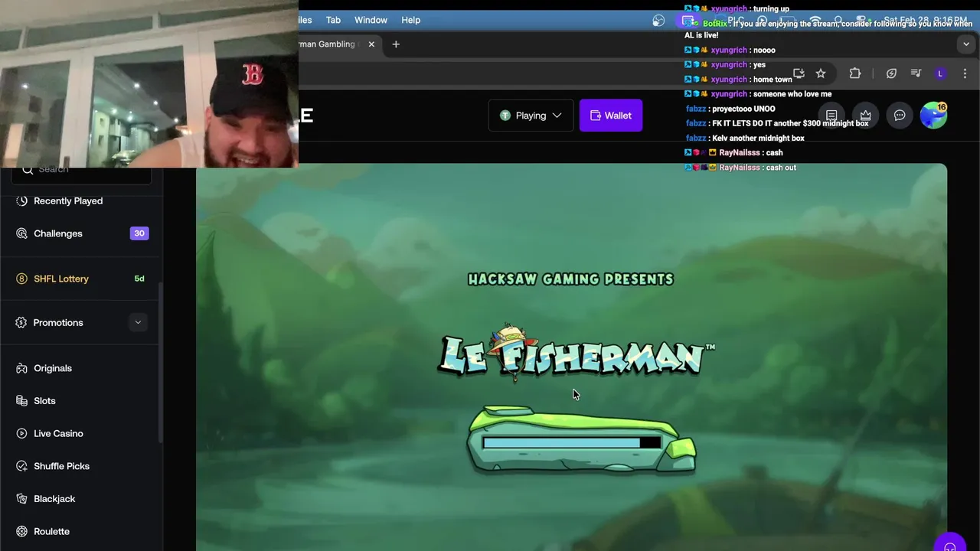Open the Tab menu in menu bar
This screenshot has width=980, height=551.
point(333,20)
